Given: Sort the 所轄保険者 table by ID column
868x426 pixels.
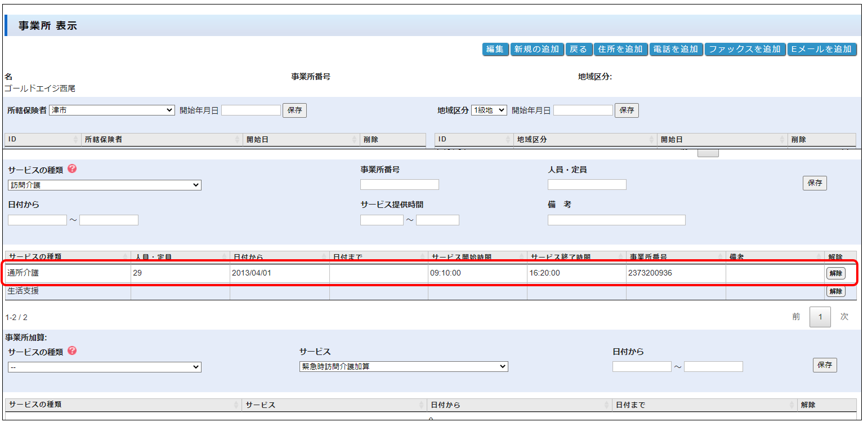Looking at the screenshot, I should [x=43, y=139].
